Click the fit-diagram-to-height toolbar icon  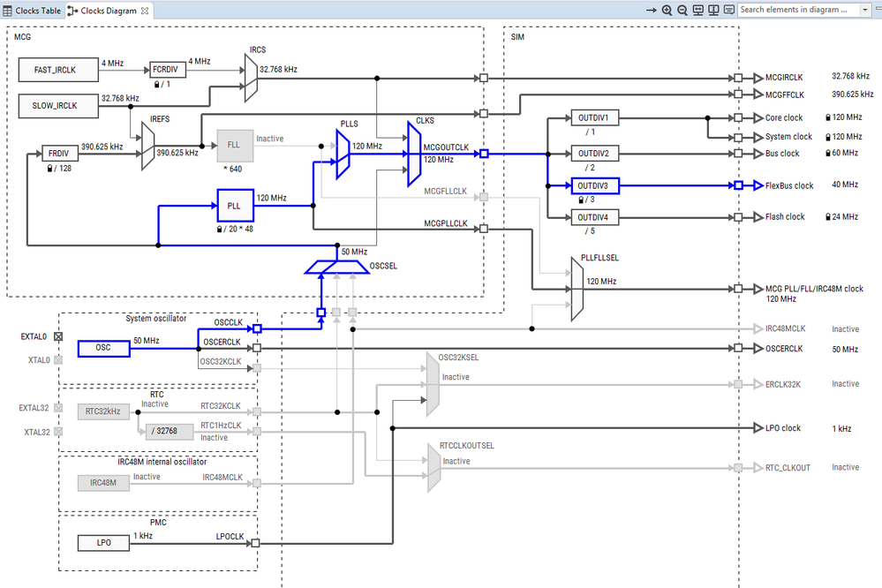(x=712, y=10)
